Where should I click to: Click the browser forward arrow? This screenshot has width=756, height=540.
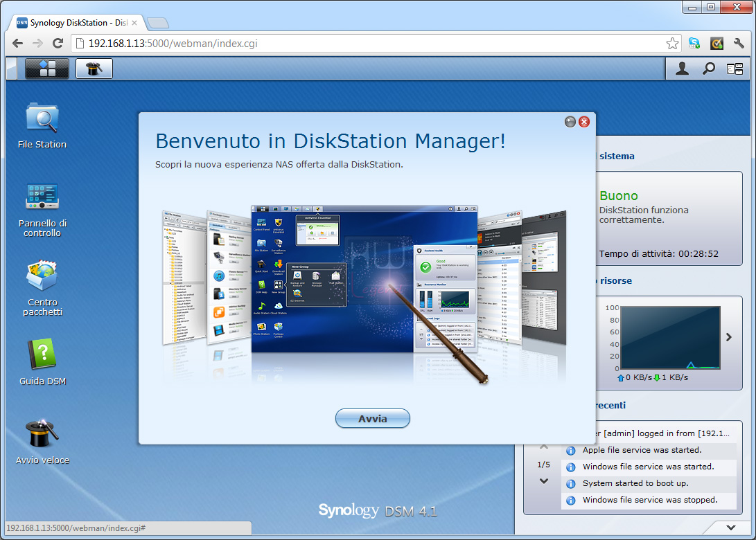point(37,44)
